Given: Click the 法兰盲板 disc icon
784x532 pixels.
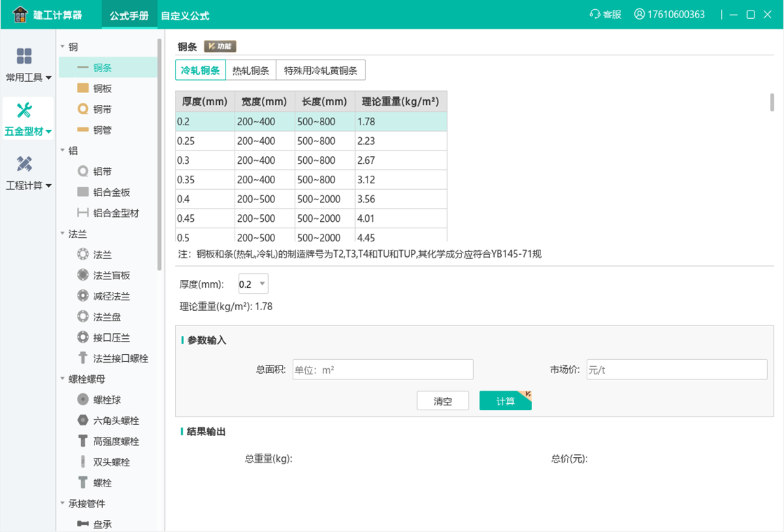Looking at the screenshot, I should pyautogui.click(x=83, y=275).
